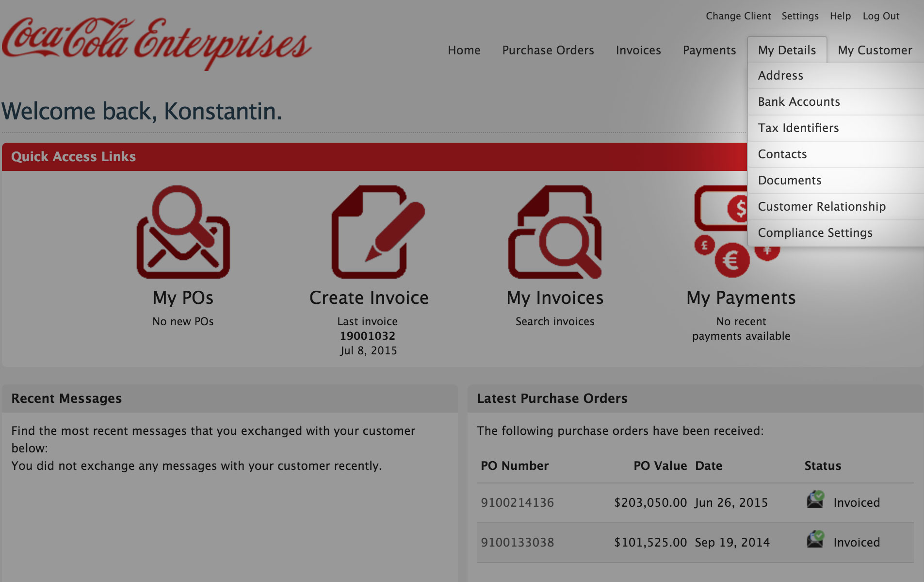
Task: Open the Change Client link
Action: (x=738, y=16)
